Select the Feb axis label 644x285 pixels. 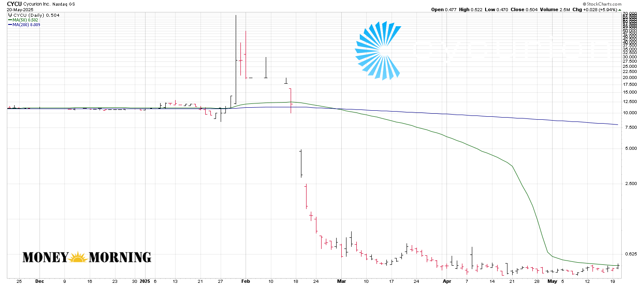[x=246, y=281]
